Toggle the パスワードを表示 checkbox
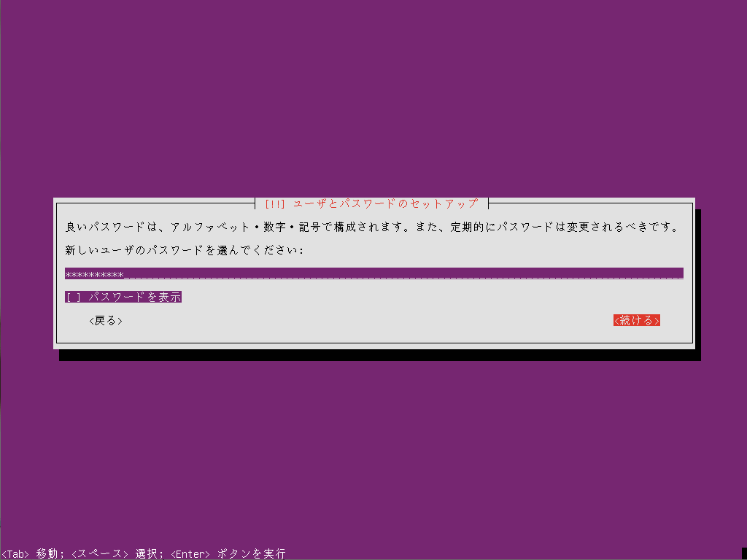The image size is (747, 560). (123, 297)
